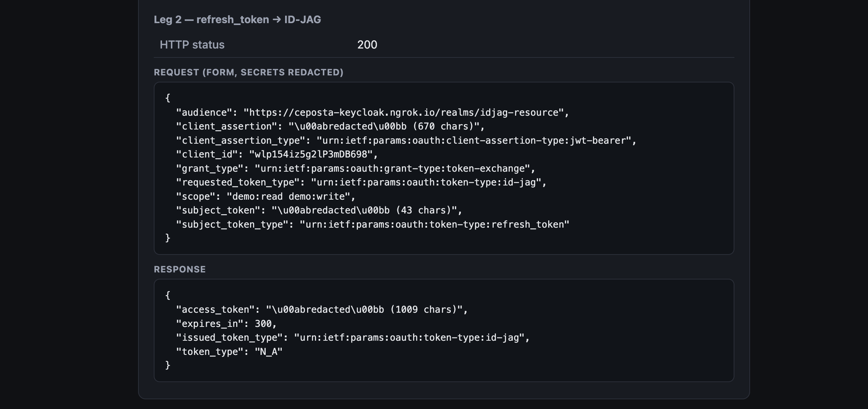Click the 200 status value
Viewport: 868px width, 409px height.
[367, 45]
